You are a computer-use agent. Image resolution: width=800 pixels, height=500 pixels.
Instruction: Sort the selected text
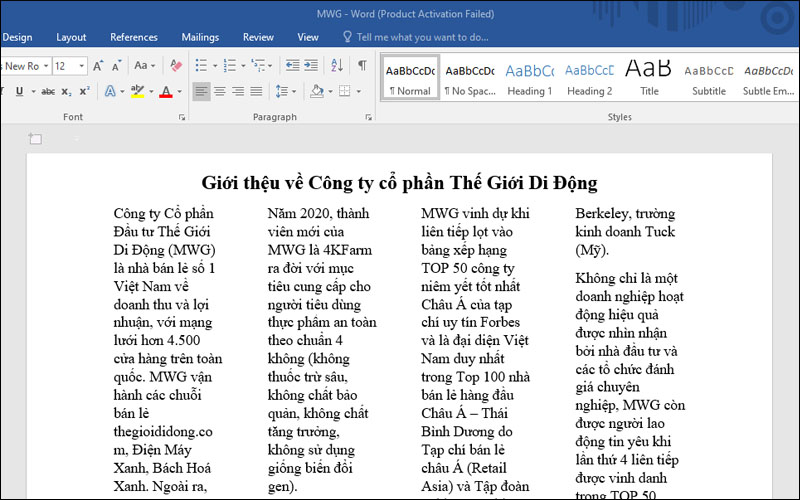click(337, 65)
